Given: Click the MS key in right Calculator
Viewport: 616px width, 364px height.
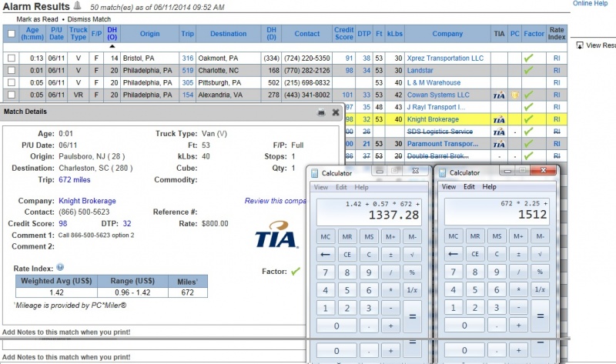Looking at the screenshot, I should click(x=497, y=236).
